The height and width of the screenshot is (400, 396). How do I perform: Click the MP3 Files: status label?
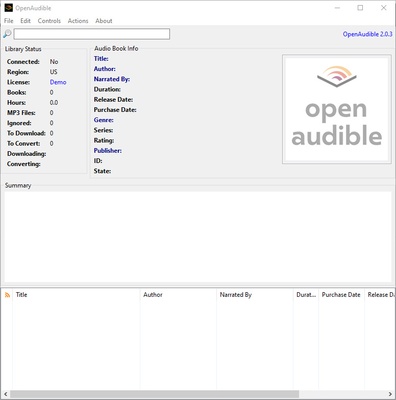(21, 113)
